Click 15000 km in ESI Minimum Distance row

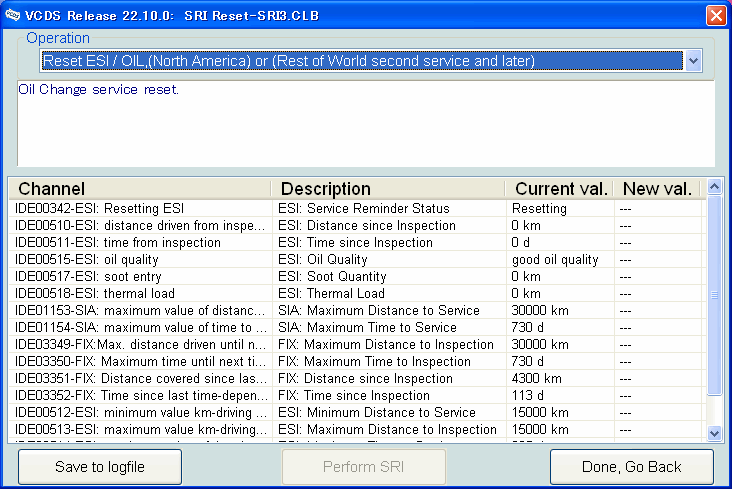coord(540,412)
